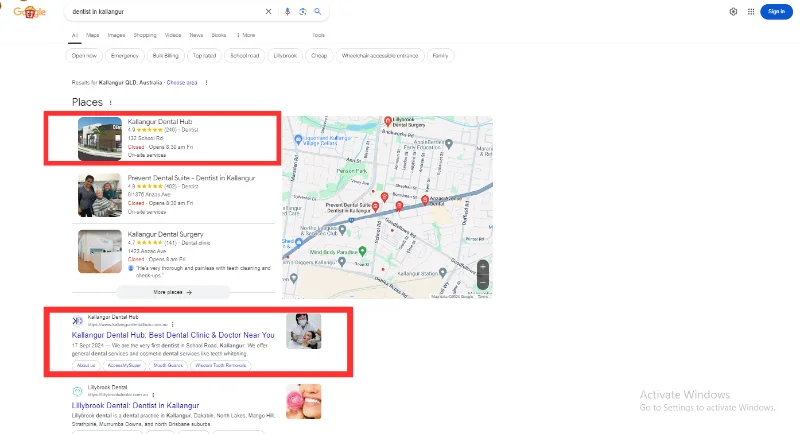Open search Tools options

pos(318,35)
